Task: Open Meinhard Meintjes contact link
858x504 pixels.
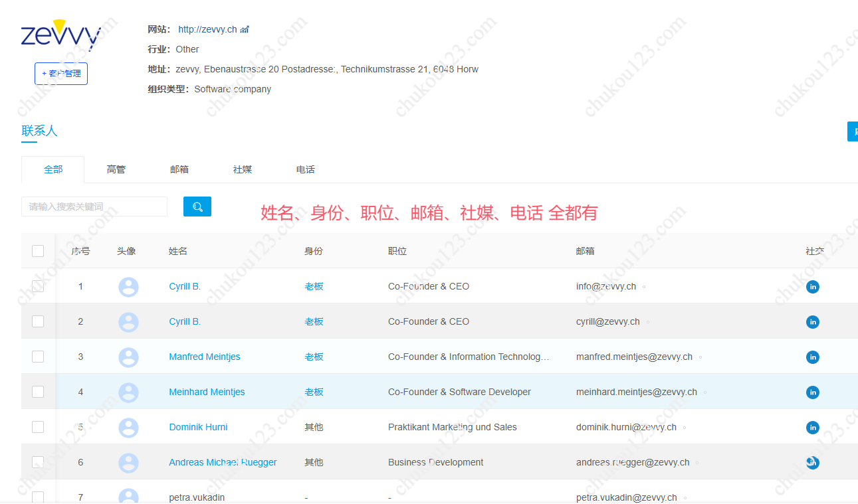Action: click(x=207, y=392)
